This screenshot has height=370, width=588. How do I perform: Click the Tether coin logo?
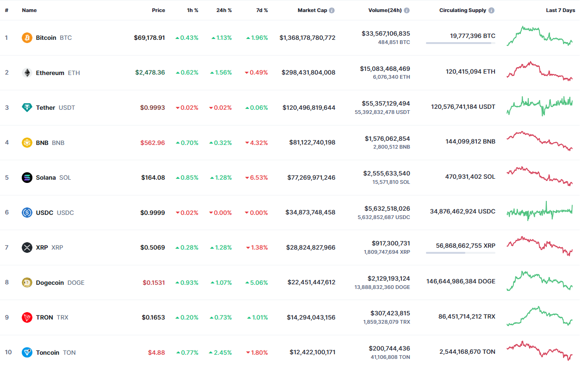[27, 107]
